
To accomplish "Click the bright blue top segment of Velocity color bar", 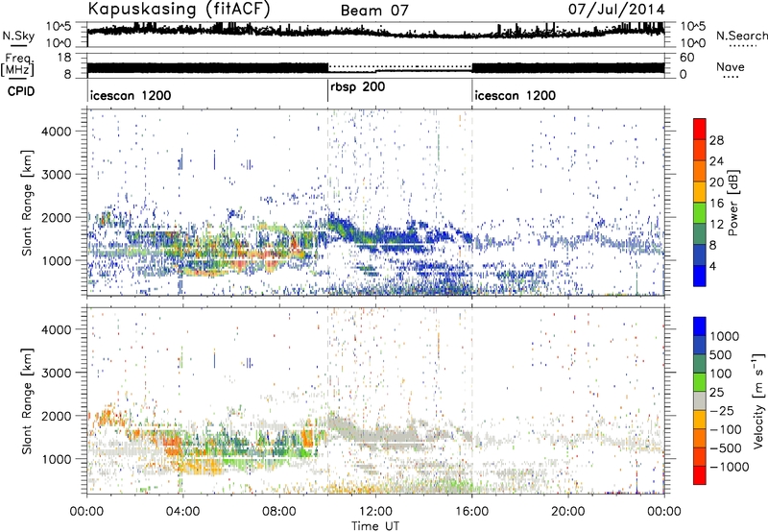I will (700, 326).
